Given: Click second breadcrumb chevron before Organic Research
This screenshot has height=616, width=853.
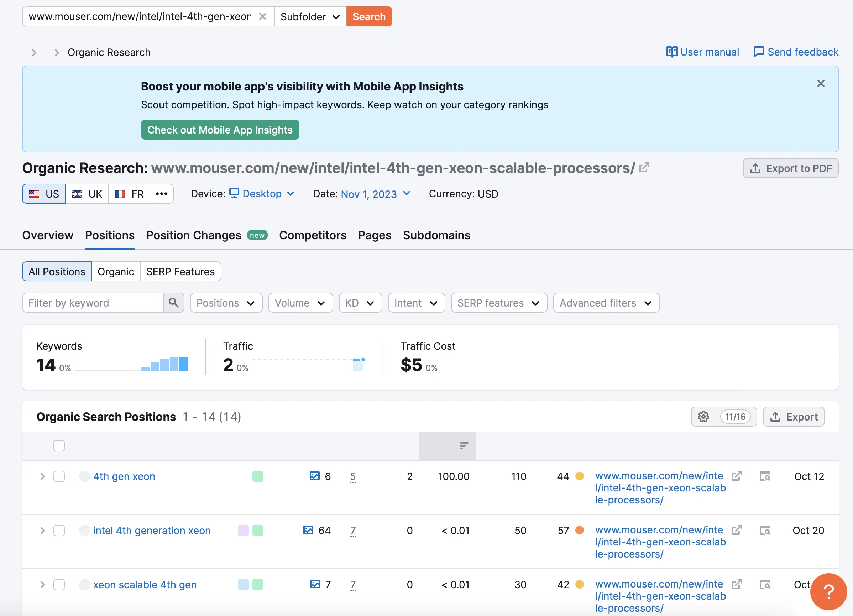Looking at the screenshot, I should point(57,52).
